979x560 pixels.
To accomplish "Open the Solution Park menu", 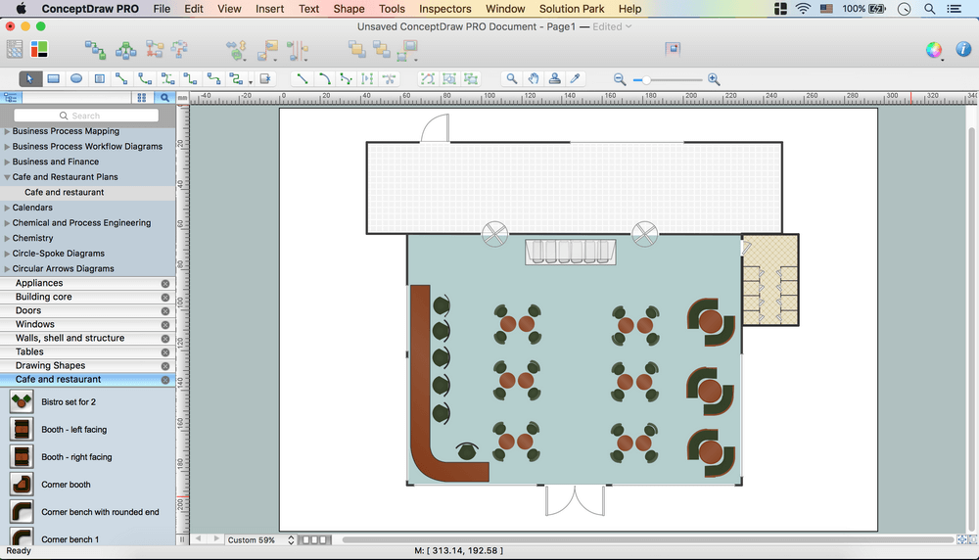I will pyautogui.click(x=572, y=9).
